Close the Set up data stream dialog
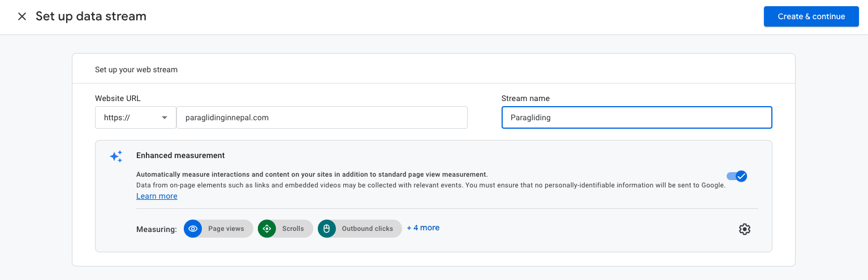 pyautogui.click(x=22, y=16)
